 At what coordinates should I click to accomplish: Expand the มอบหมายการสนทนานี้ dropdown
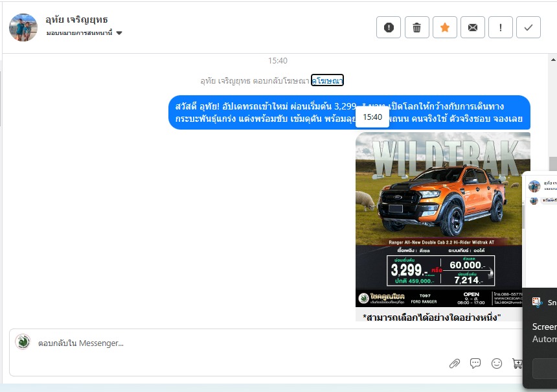pyautogui.click(x=84, y=33)
